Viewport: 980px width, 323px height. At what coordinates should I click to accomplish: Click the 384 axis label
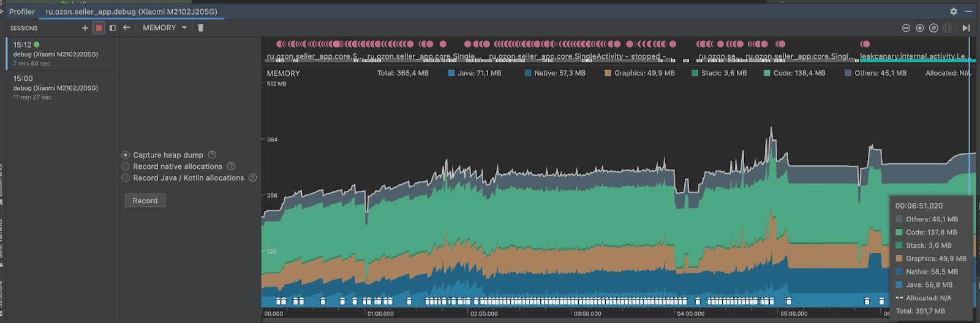[272, 139]
